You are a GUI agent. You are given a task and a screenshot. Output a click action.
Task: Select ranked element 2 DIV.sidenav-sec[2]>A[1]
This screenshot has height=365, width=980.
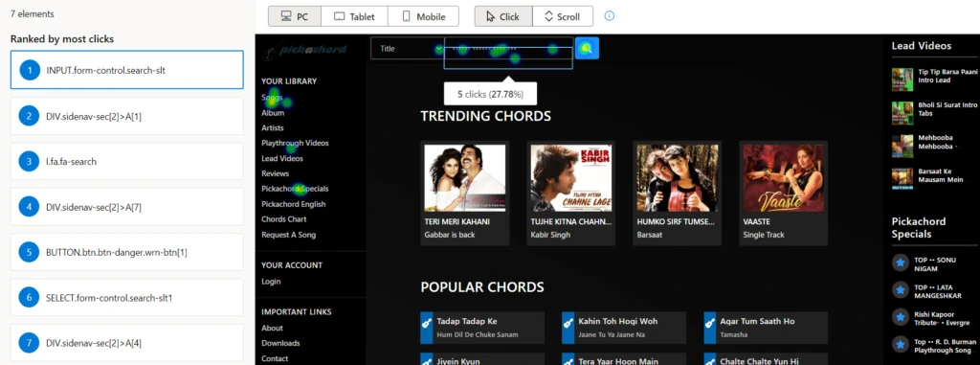click(x=127, y=116)
